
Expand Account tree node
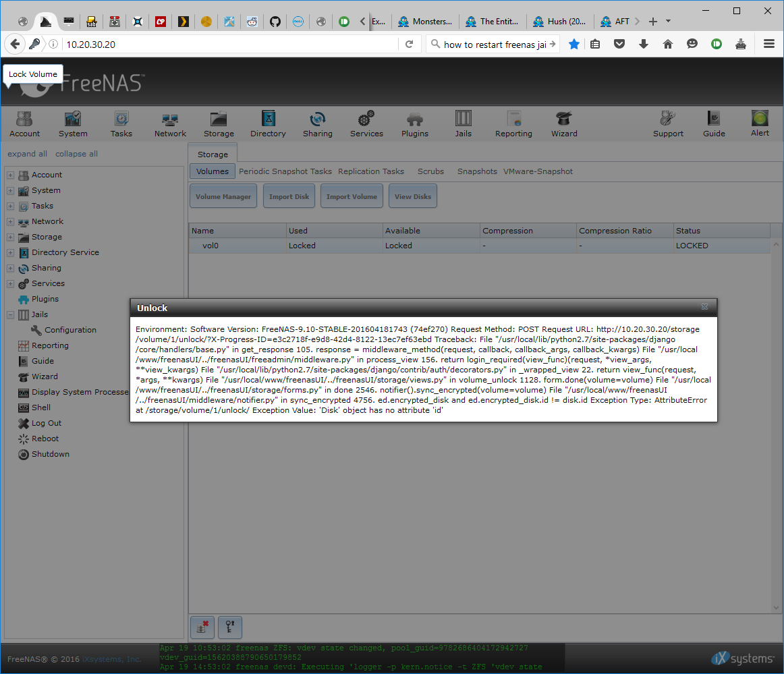tap(11, 175)
